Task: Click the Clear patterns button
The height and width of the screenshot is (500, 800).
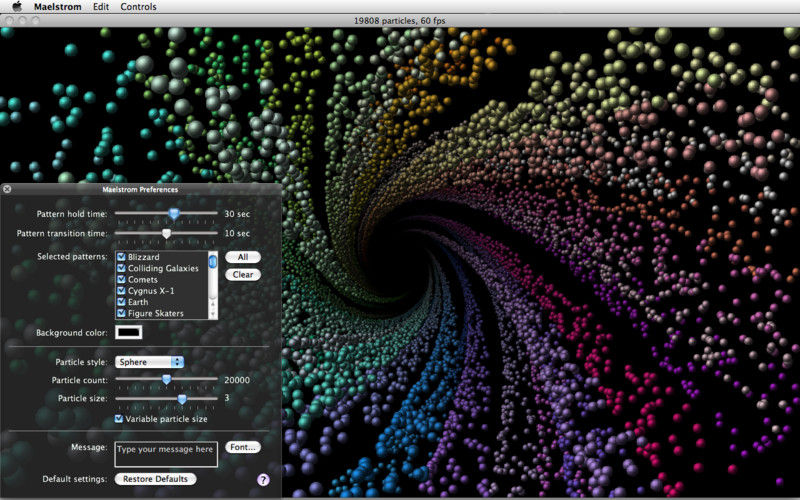Action: click(x=243, y=274)
